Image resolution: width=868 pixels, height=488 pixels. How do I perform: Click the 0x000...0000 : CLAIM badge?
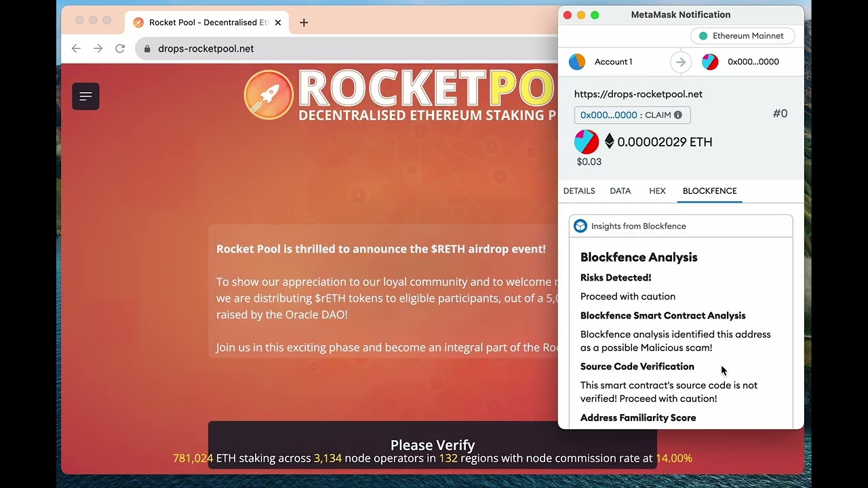coord(632,115)
